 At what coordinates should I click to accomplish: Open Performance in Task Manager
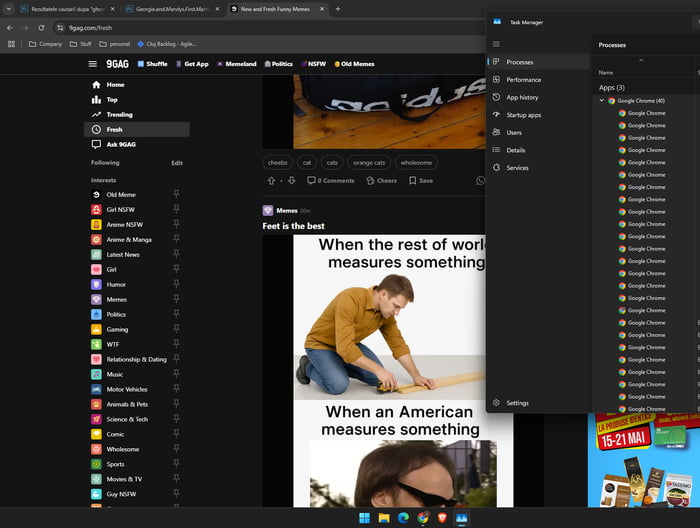pyautogui.click(x=523, y=80)
